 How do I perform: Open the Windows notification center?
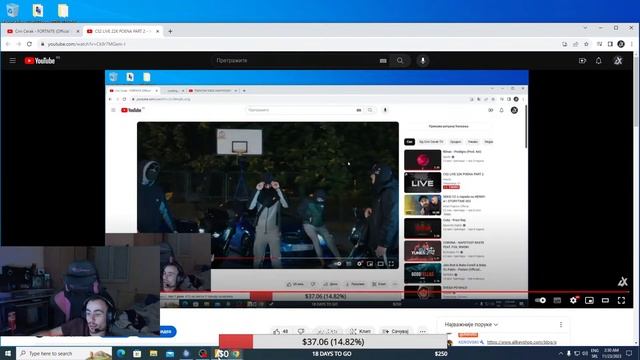(629, 353)
